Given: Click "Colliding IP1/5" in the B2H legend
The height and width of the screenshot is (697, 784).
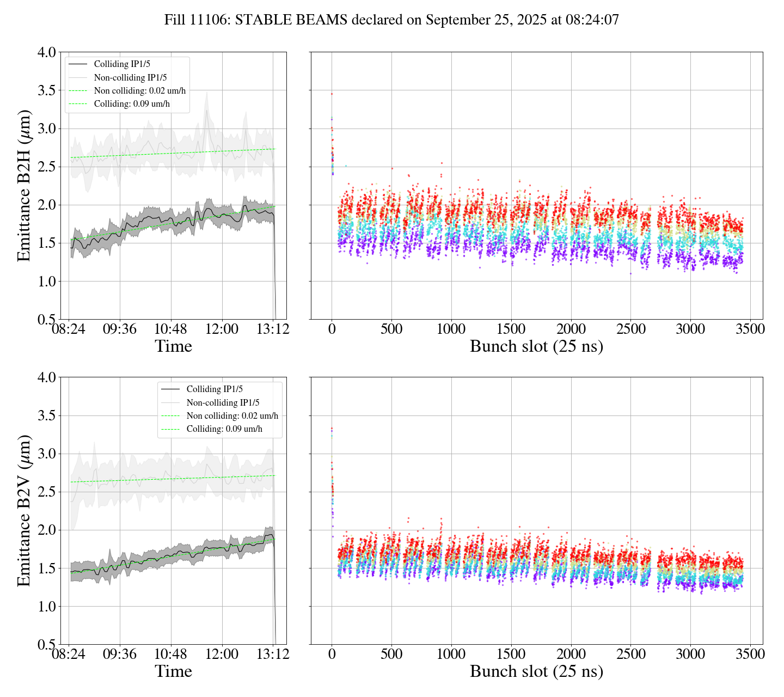Looking at the screenshot, I should pos(122,64).
